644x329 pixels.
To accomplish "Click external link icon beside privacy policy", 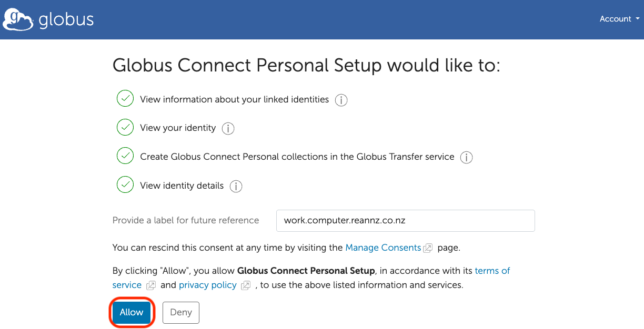I will click(x=245, y=285).
